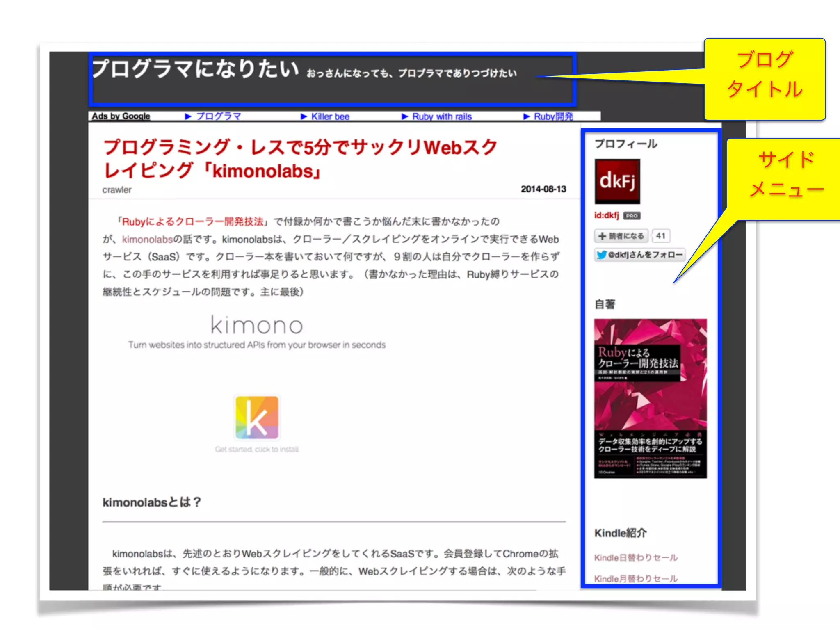The height and width of the screenshot is (630, 840).
Task: Open the Kindle日替わりセール link
Action: (x=636, y=557)
